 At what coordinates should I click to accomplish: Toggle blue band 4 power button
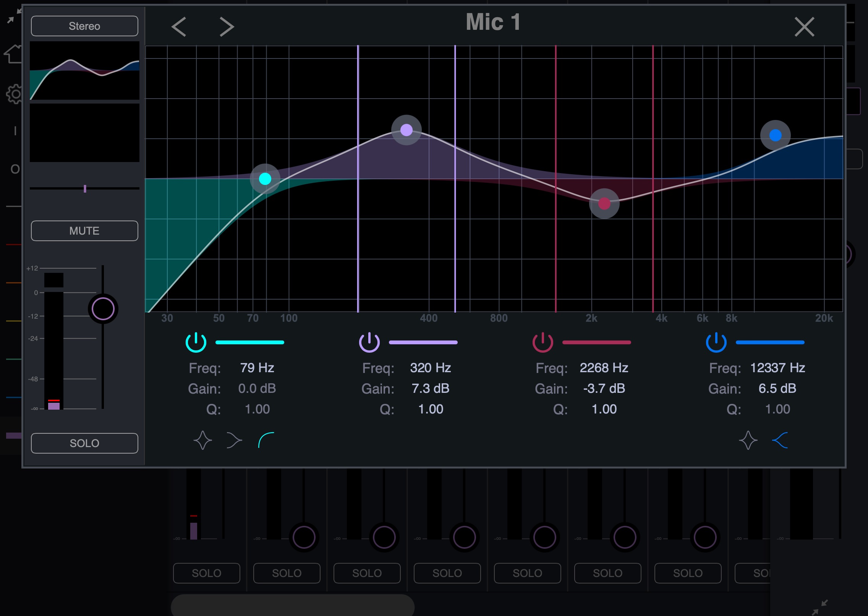pos(716,342)
